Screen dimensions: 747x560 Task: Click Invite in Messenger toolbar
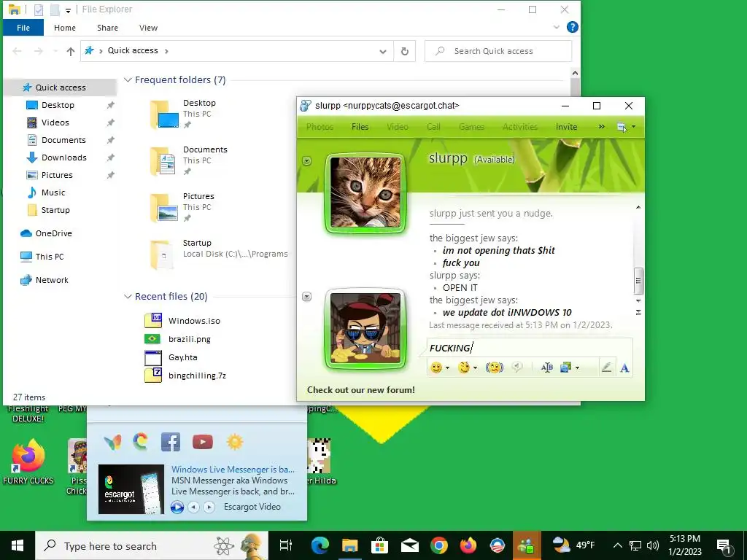(566, 127)
